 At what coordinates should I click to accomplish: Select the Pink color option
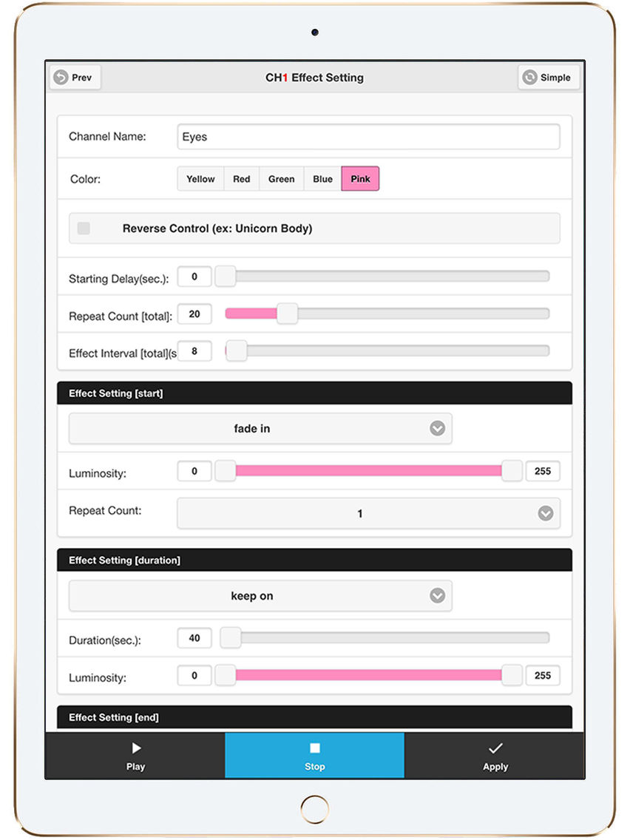click(x=360, y=179)
